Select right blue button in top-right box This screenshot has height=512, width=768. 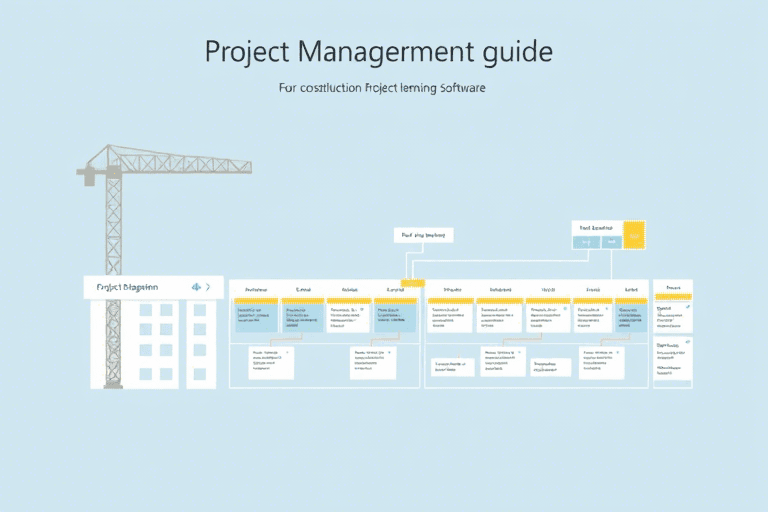(x=612, y=243)
